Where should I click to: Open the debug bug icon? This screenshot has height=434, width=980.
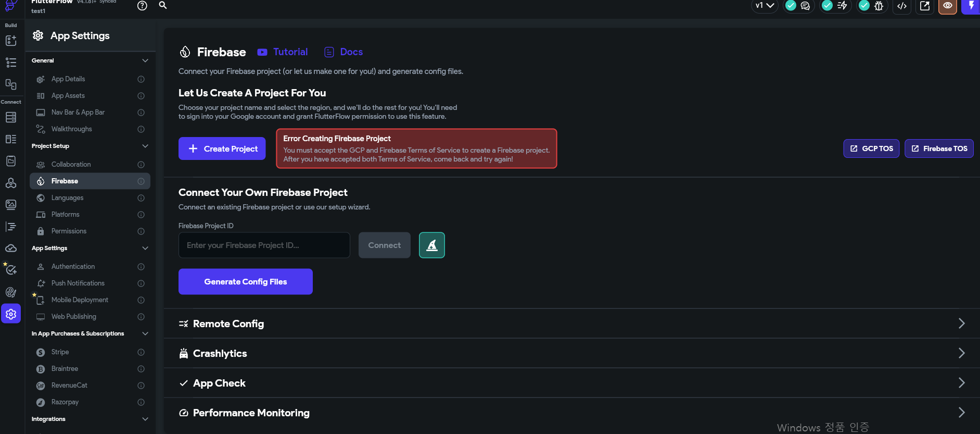pyautogui.click(x=879, y=6)
